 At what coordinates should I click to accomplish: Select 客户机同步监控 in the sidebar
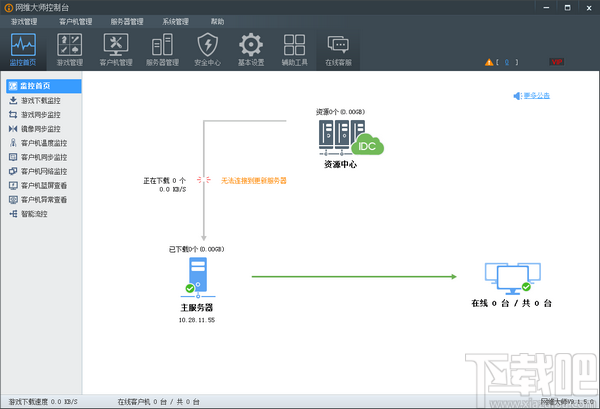[44, 157]
